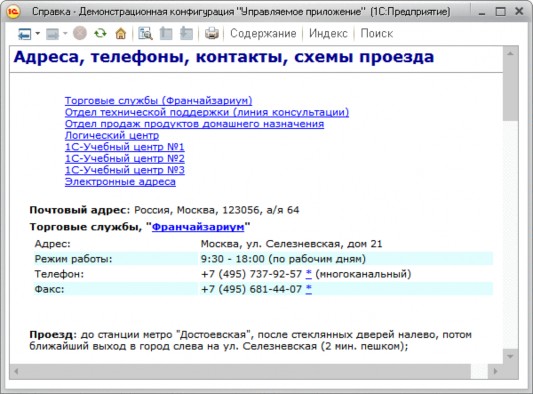Viewport: 533px width, 394px height.
Task: Click the vertical scrollbar up arrow
Action: 510,54
